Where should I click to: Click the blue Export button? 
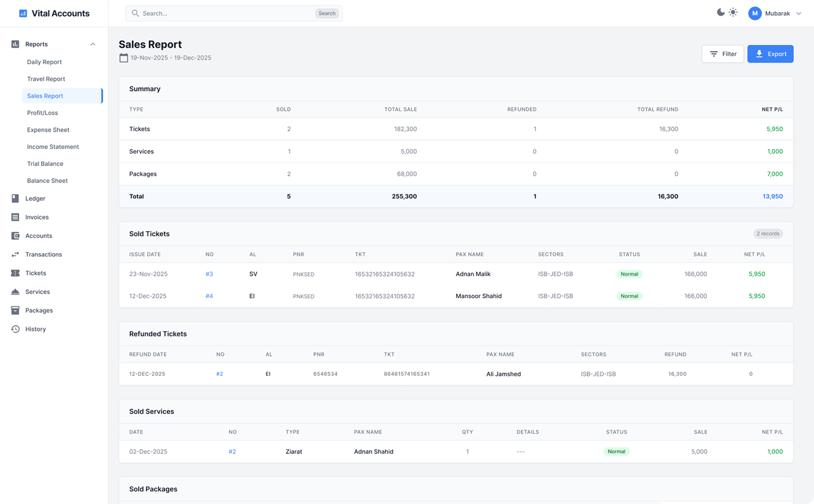[770, 54]
